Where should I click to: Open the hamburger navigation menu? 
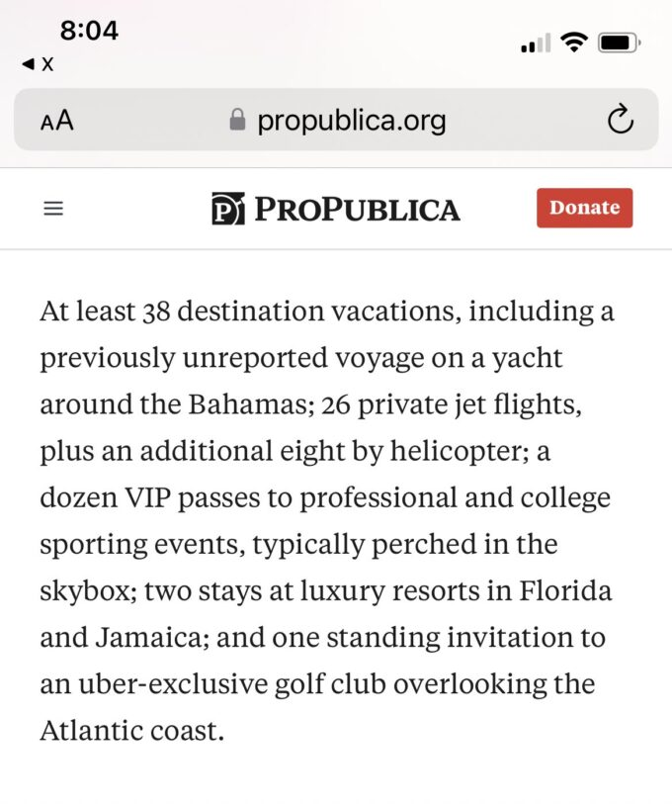(53, 209)
